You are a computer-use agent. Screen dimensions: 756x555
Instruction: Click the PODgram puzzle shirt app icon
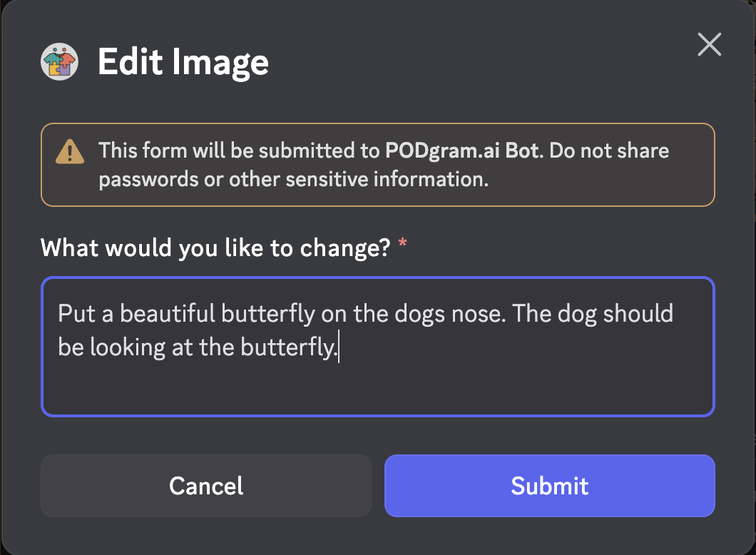[59, 63]
